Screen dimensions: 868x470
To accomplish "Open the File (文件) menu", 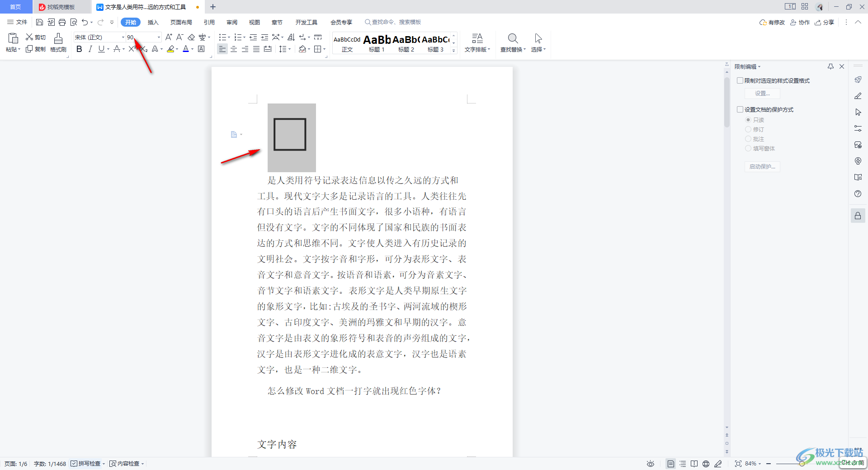I will pos(17,22).
